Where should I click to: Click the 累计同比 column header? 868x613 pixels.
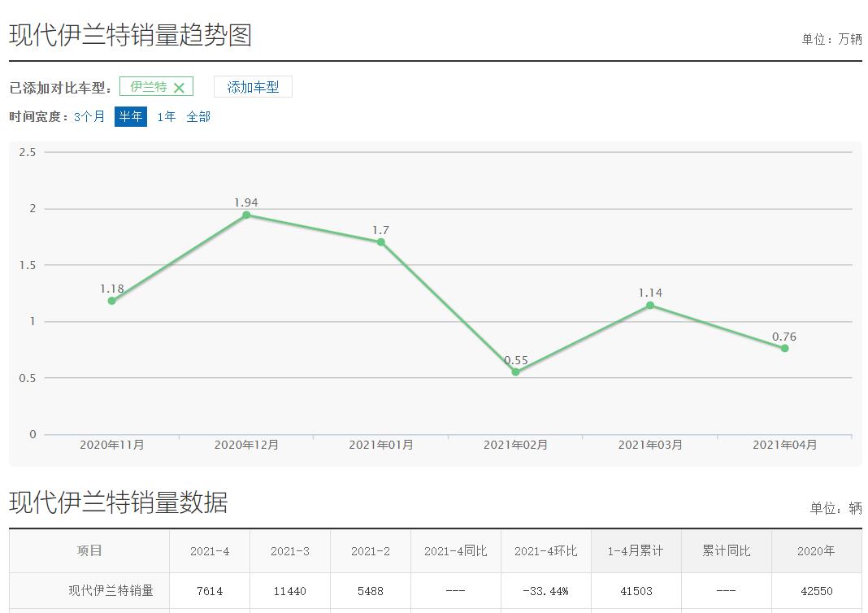coord(727,551)
